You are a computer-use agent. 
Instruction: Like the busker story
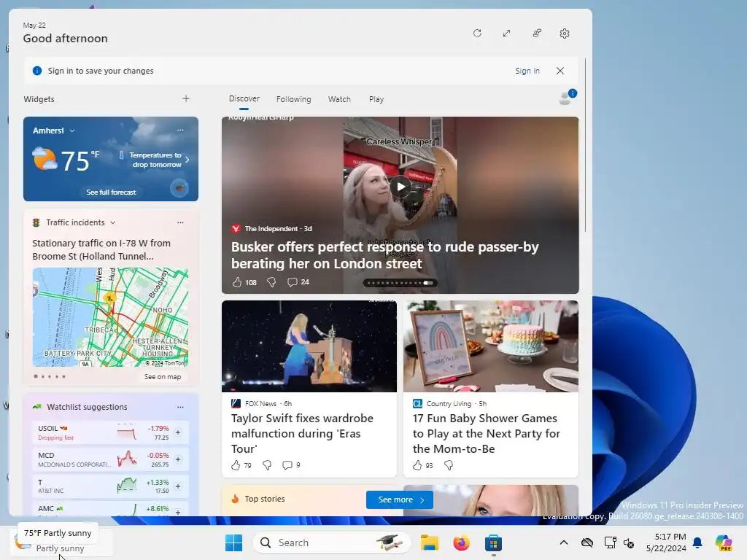[237, 282]
